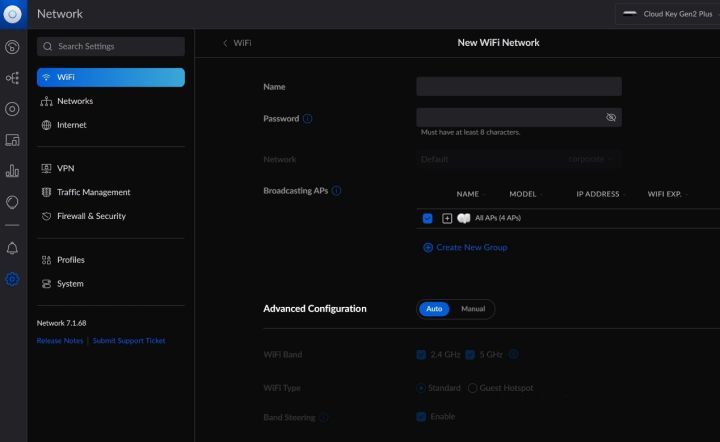Image resolution: width=720 pixels, height=442 pixels.
Task: Open the Topology icon in left rail
Action: tap(12, 78)
